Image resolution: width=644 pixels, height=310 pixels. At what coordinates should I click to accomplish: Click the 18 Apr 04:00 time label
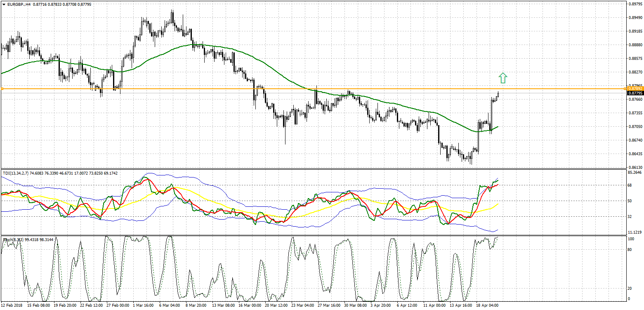487,305
